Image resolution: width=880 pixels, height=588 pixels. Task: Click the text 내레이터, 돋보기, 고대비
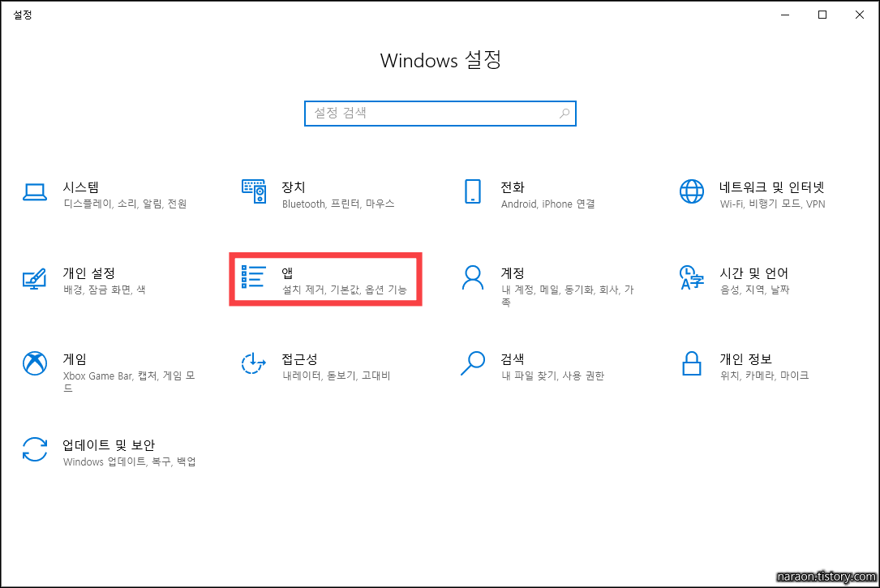click(x=336, y=376)
